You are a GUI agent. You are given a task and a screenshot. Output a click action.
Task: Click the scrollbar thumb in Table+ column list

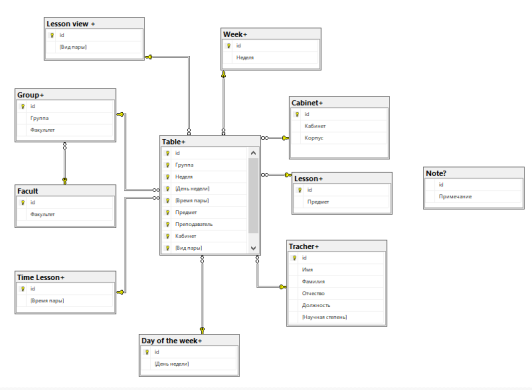coord(253,196)
